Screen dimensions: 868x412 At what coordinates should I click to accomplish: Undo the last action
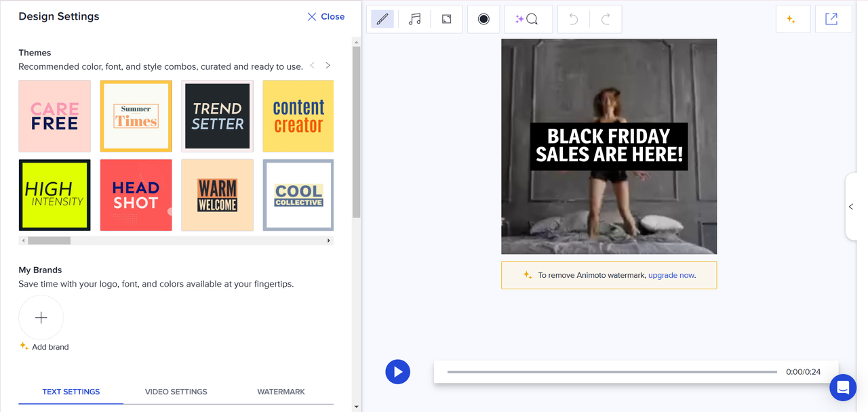tap(573, 20)
